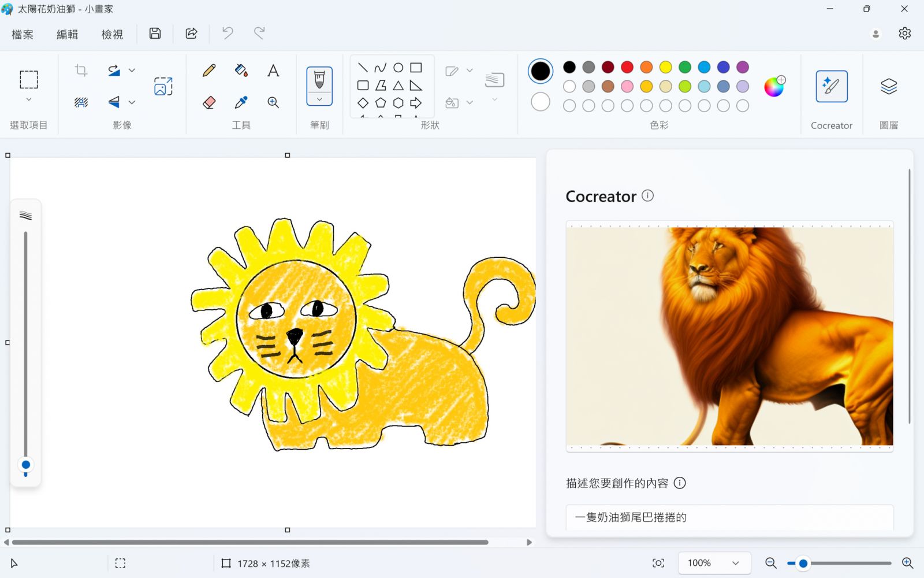Click the Save icon
The width and height of the screenshot is (924, 578).
(x=155, y=34)
